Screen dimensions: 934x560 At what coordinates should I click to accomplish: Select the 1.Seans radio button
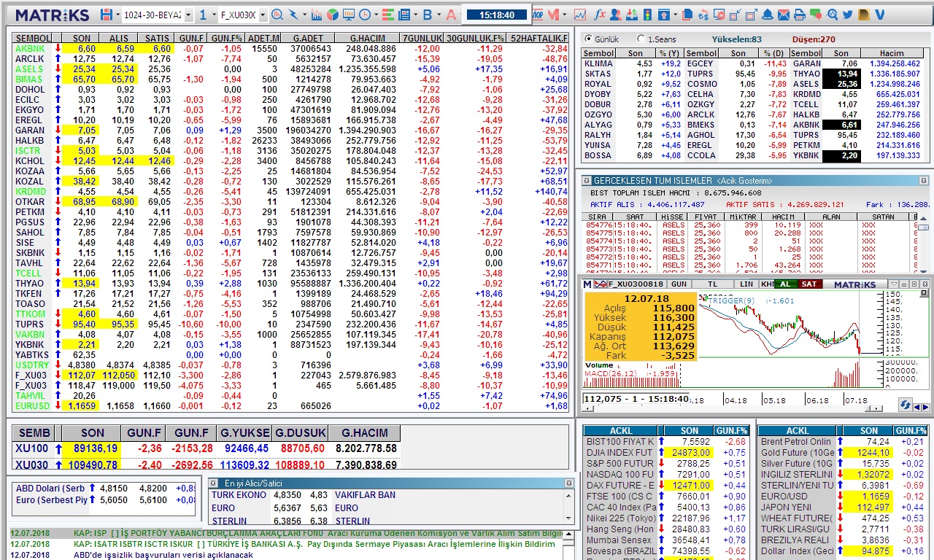[641, 39]
